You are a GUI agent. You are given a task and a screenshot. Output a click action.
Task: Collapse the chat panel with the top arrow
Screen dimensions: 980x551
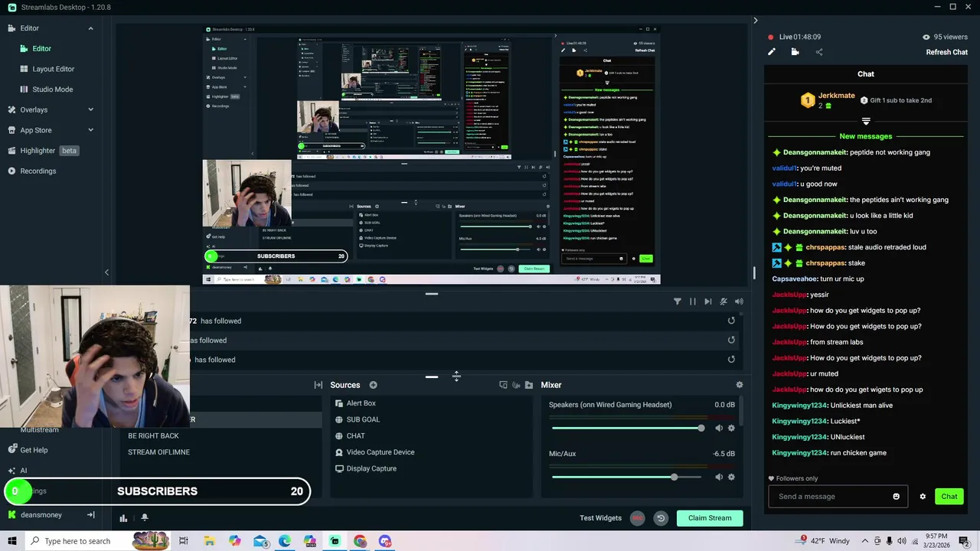(755, 21)
